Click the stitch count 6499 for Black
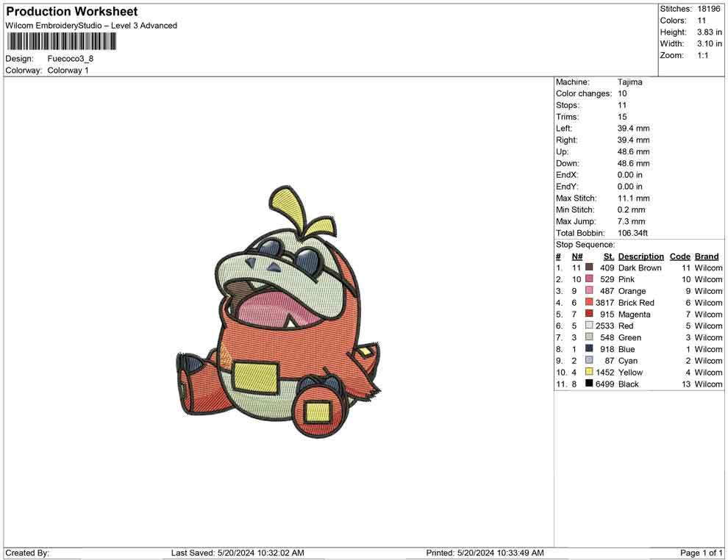 (x=605, y=384)
